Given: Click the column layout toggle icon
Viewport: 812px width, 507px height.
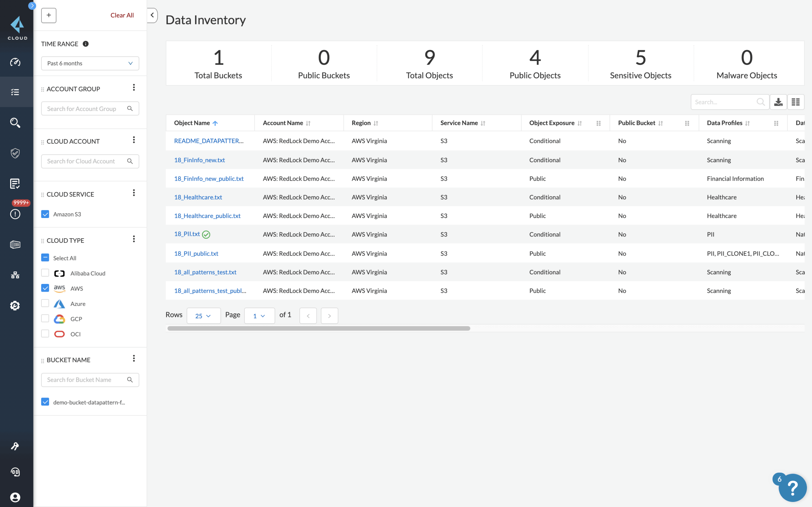Looking at the screenshot, I should (796, 102).
